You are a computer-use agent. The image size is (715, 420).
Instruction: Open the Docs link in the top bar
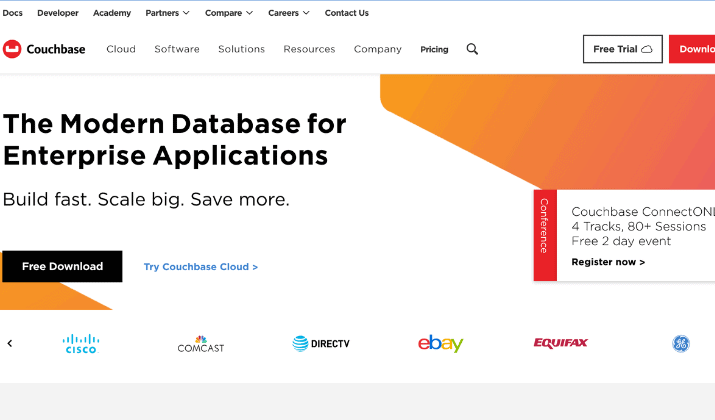[12, 13]
